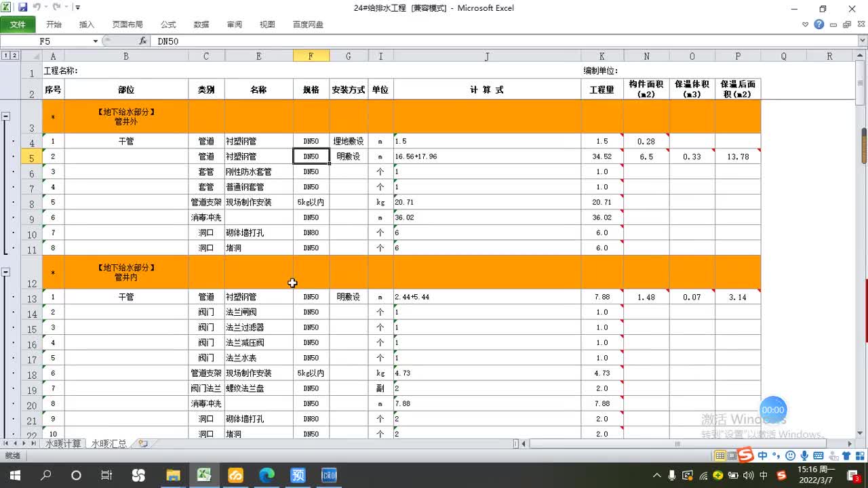Click the Select All corner button

coord(31,56)
